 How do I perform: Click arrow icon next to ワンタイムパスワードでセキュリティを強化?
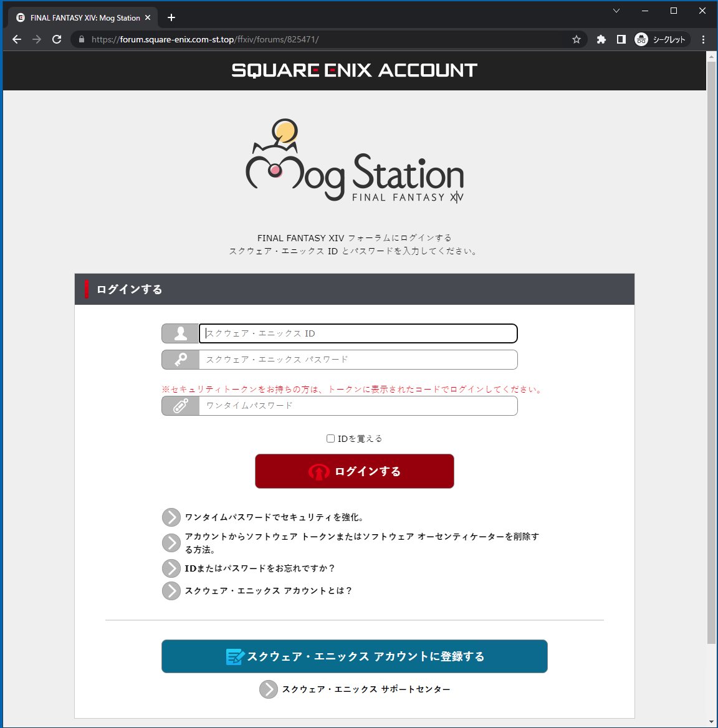pyautogui.click(x=171, y=517)
